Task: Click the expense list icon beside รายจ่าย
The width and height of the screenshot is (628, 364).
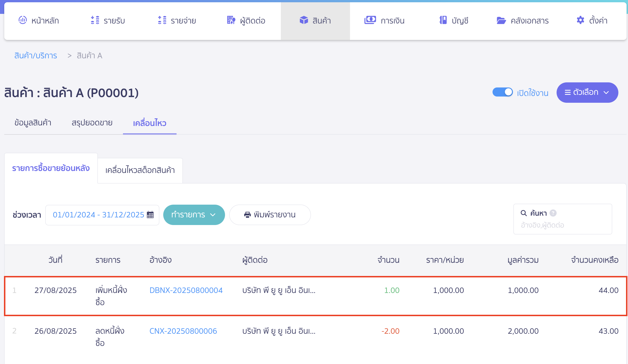Action: tap(162, 20)
